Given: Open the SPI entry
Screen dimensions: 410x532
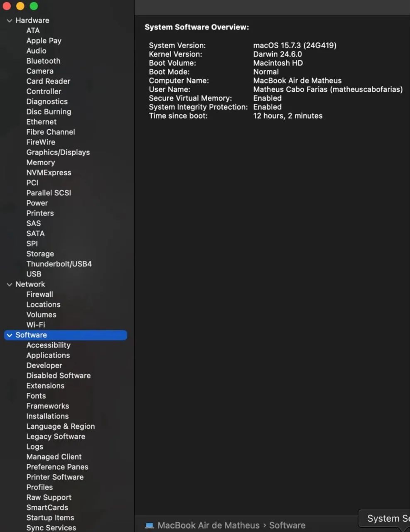Looking at the screenshot, I should (x=32, y=244).
